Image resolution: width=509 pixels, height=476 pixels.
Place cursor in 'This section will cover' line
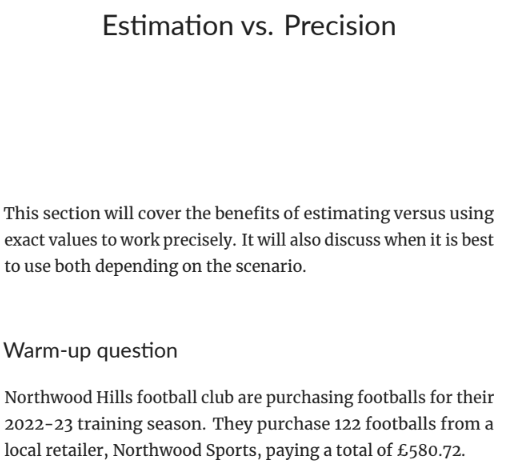pyautogui.click(x=249, y=214)
